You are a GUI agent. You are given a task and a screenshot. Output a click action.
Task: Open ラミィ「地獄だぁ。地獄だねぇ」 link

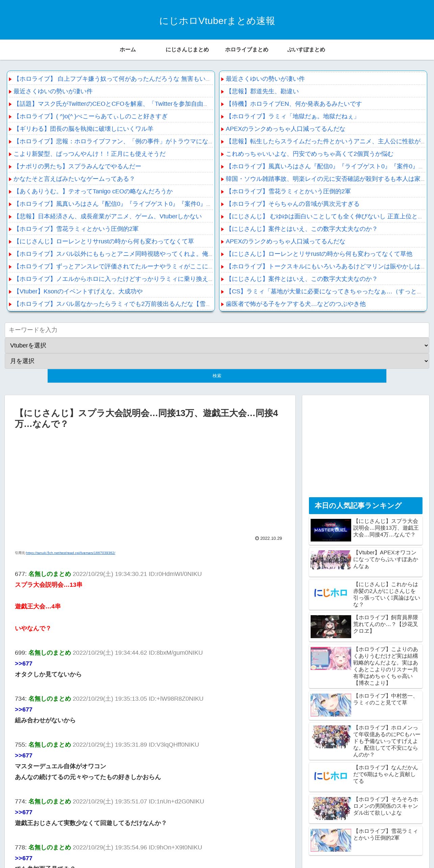(292, 116)
